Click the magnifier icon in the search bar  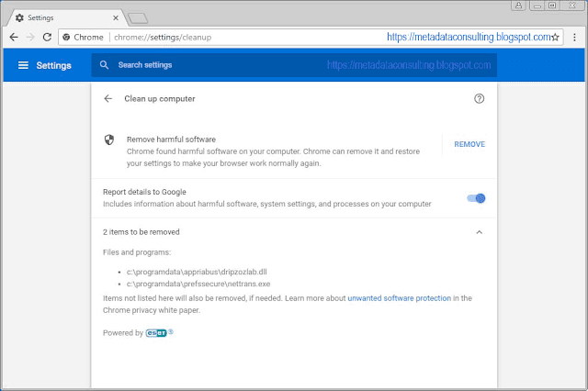(105, 65)
